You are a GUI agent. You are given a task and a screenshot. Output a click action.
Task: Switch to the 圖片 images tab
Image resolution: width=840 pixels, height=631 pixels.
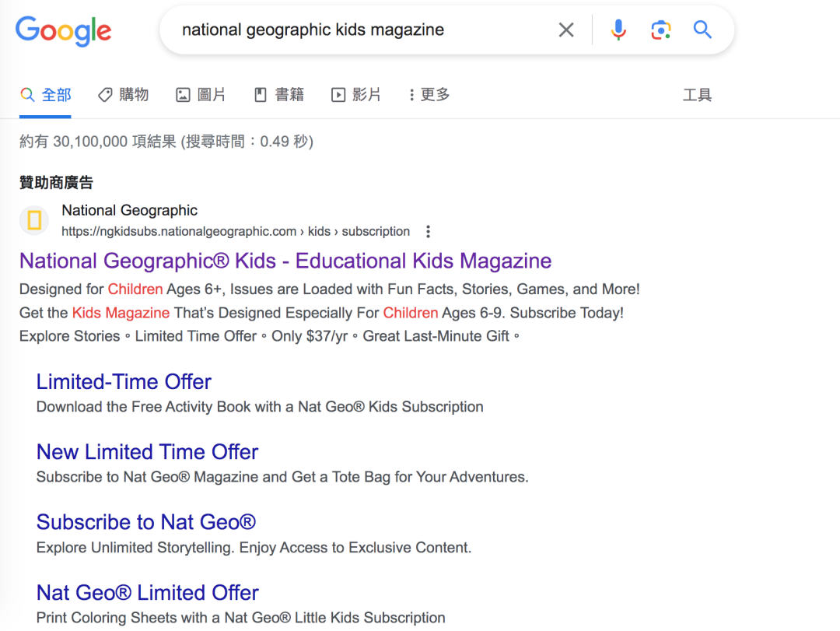[201, 95]
